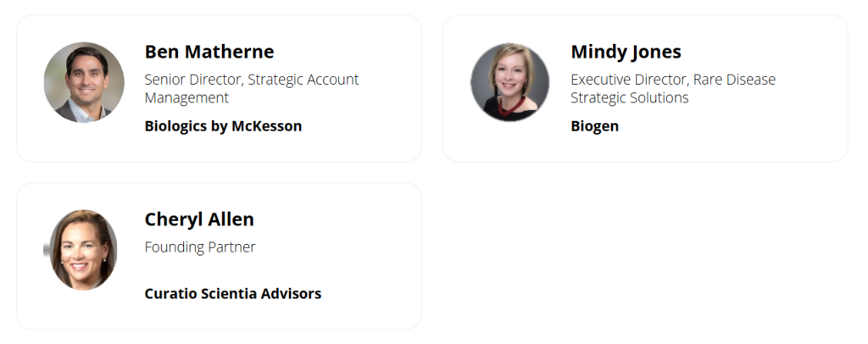The height and width of the screenshot is (344, 868).
Task: Select Executive Director, Rare Disease Strategic Solutions title
Action: [x=673, y=88]
